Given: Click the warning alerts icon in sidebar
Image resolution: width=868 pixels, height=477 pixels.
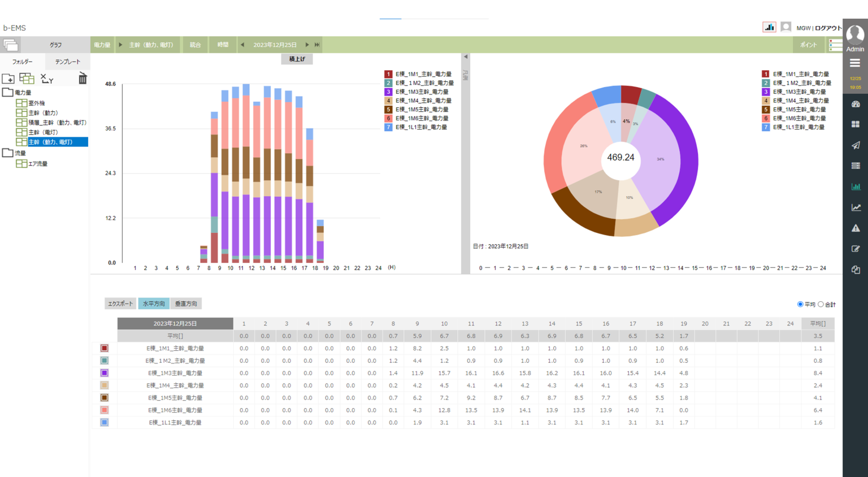Looking at the screenshot, I should coord(855,228).
